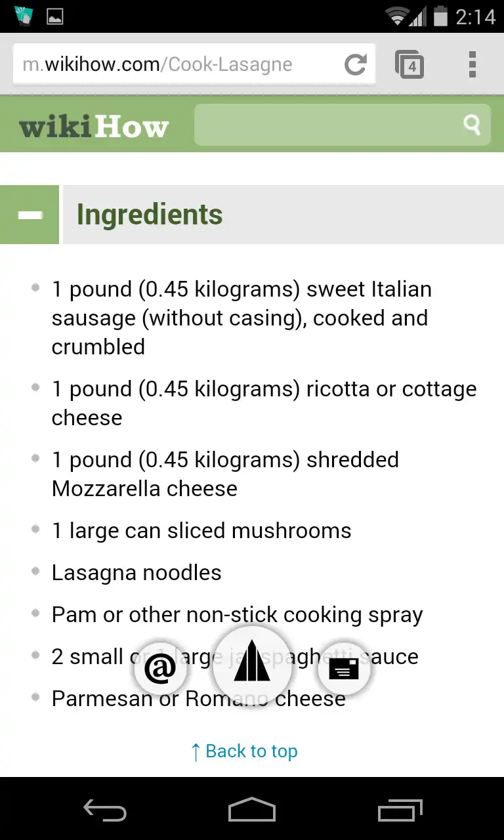
Task: Tap the Lasagna noodles ingredient line
Action: tap(136, 573)
